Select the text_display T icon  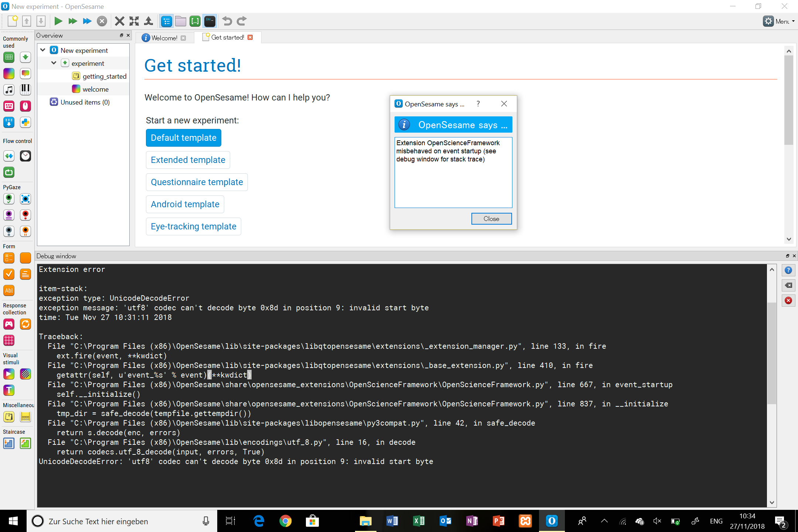[9, 390]
